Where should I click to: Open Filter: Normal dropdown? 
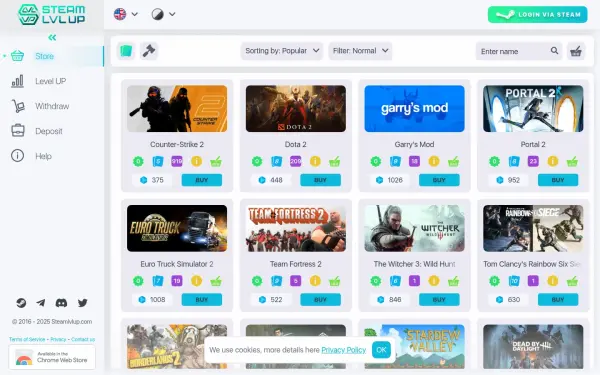pos(360,51)
